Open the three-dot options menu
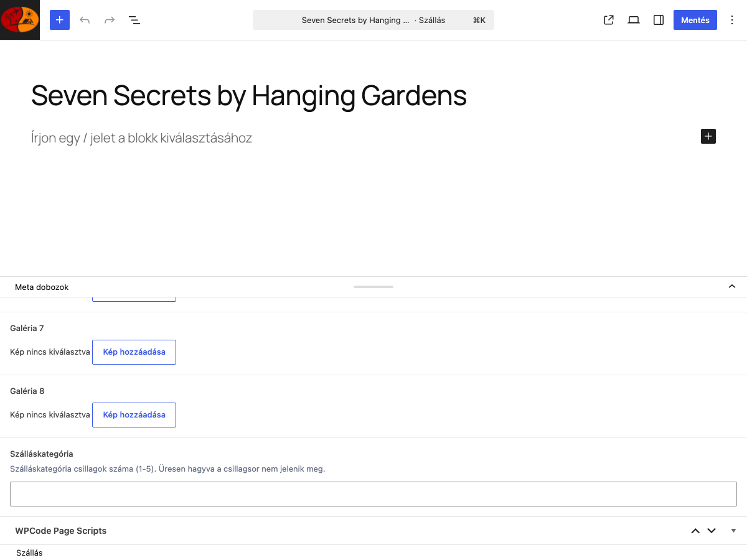Viewport: 747px width, 560px height. coord(732,20)
